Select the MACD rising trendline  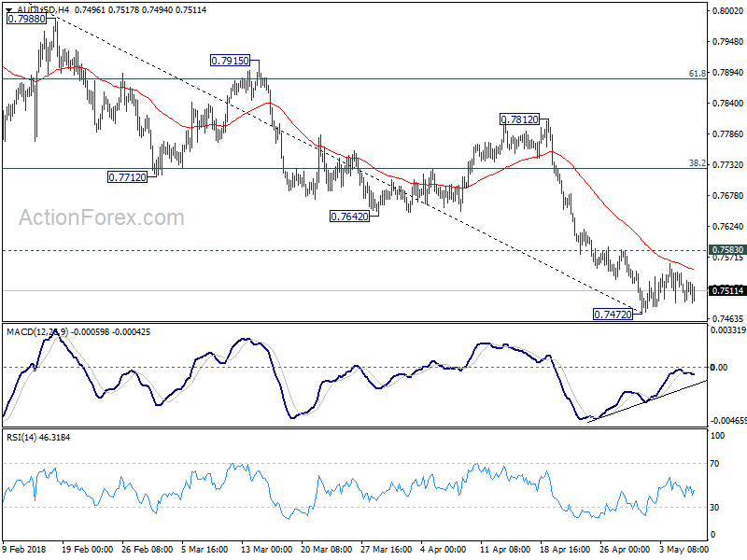click(x=648, y=401)
